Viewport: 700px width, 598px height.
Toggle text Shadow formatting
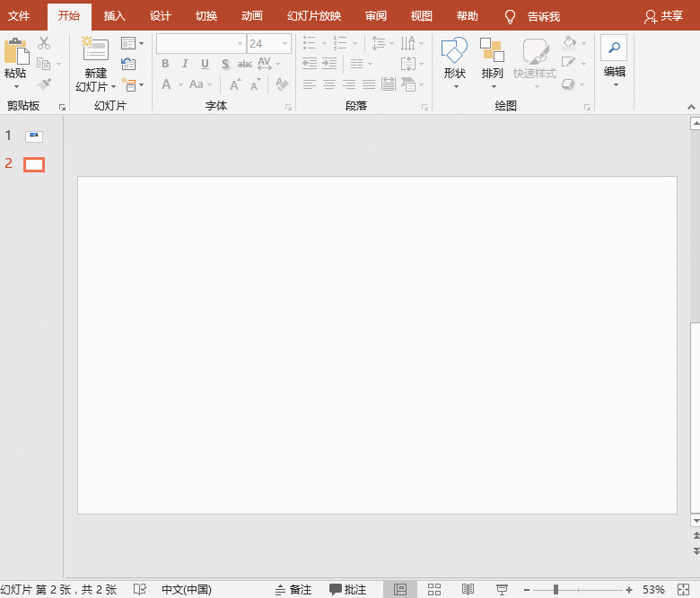coord(225,65)
